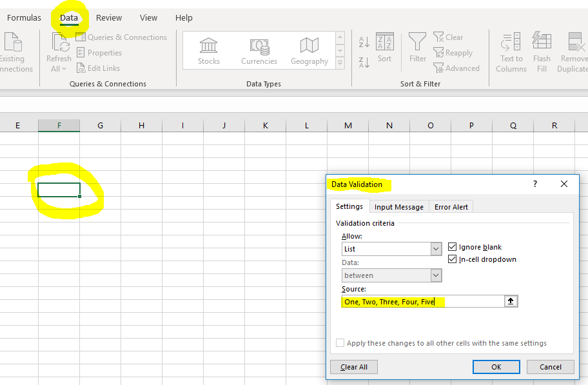This screenshot has height=385, width=588.
Task: Collapse the Source range selector
Action: (x=511, y=301)
